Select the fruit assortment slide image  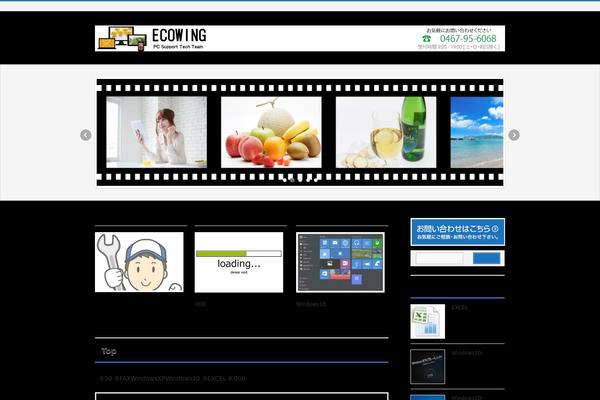coord(271,132)
